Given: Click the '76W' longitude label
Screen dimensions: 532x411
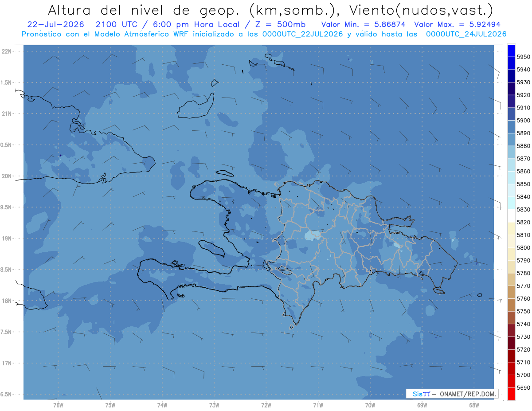Looking at the screenshot, I should pos(58,405).
